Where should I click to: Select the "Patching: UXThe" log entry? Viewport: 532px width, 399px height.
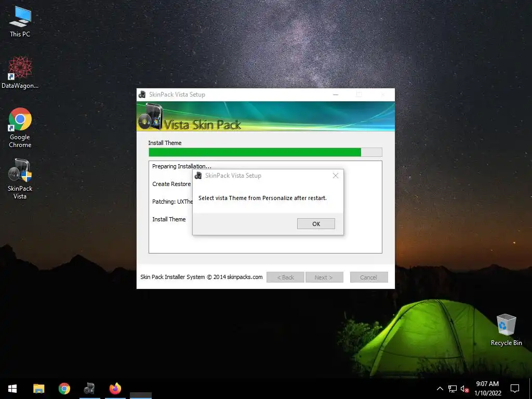(172, 202)
